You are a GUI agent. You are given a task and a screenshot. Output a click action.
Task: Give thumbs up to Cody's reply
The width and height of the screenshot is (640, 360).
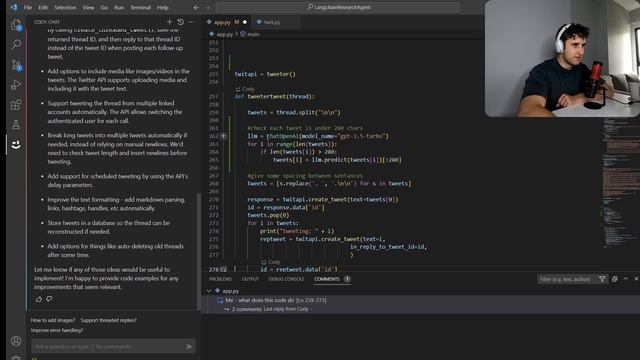(39, 299)
